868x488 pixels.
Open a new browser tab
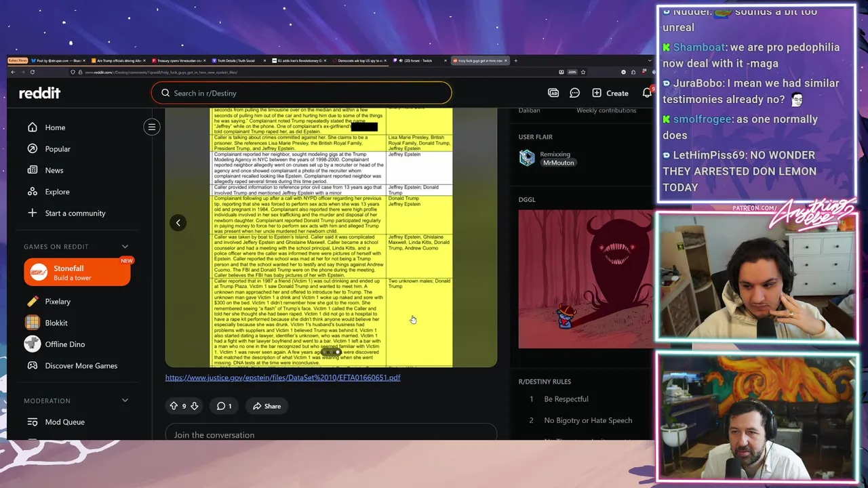(515, 61)
